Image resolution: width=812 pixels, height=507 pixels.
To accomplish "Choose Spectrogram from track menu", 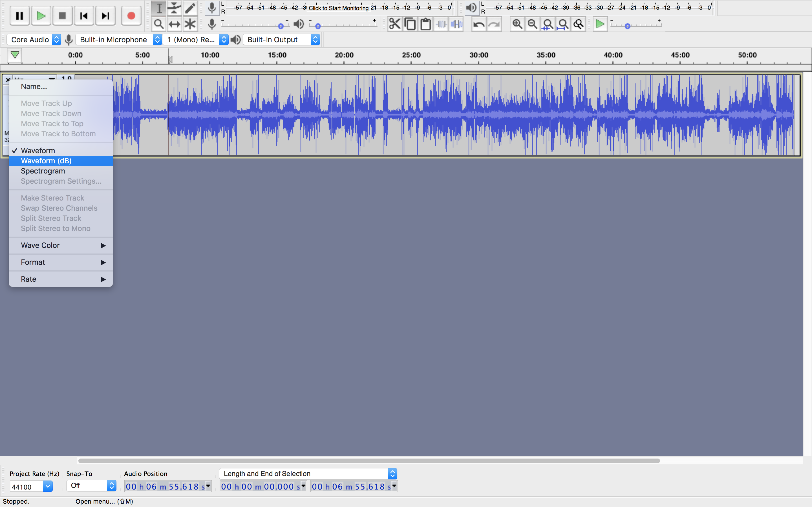I will point(43,171).
